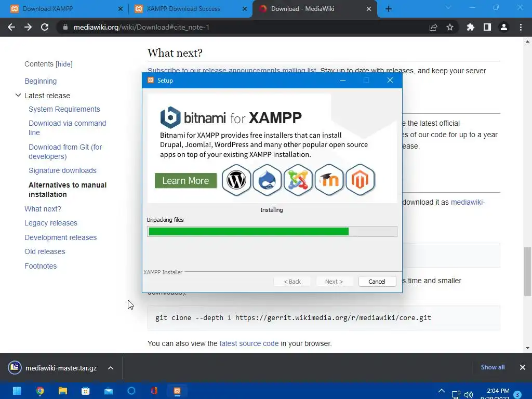Open Signature downloads section
Image resolution: width=532 pixels, height=399 pixels.
[x=62, y=170]
